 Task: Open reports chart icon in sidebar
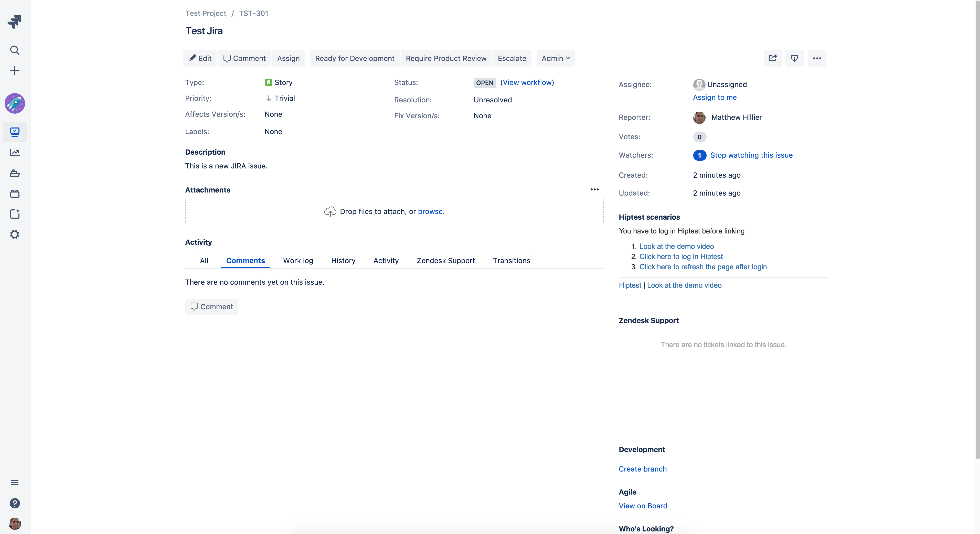click(x=14, y=153)
